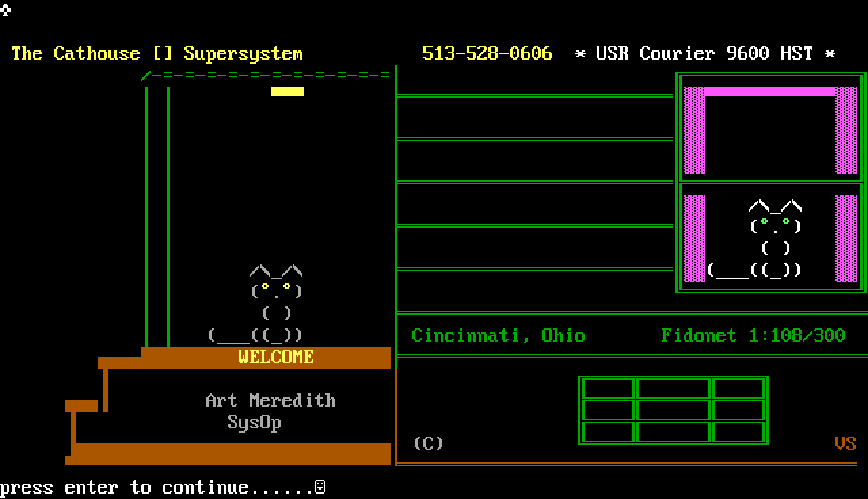Image resolution: width=868 pixels, height=499 pixels.
Task: Click the USR Courier 9600 HST text
Action: (x=704, y=54)
